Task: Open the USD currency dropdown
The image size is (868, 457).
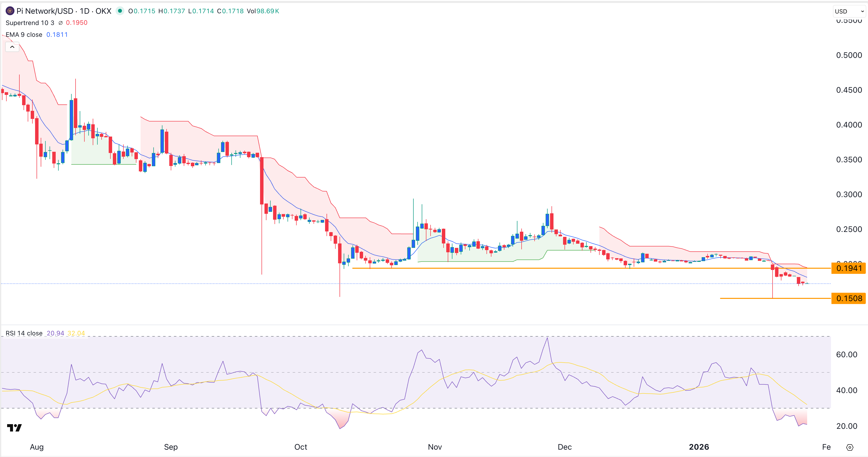Action: click(849, 11)
